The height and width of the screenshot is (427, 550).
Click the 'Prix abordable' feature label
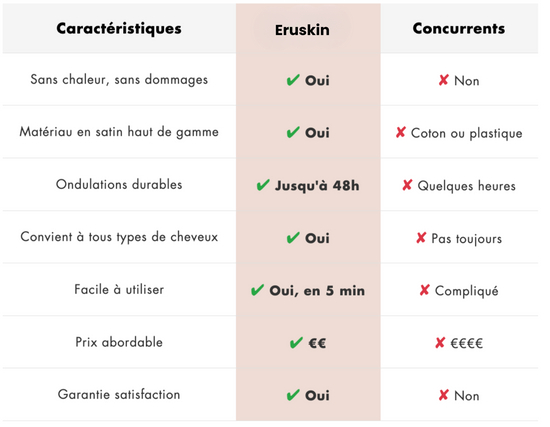pos(119,342)
